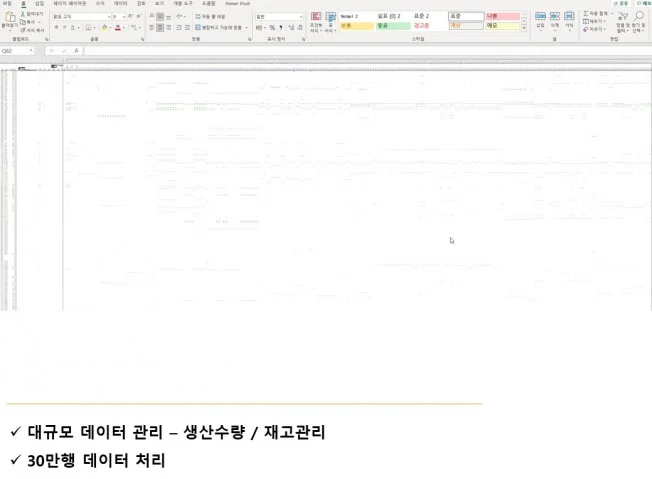Apply the 나쁨 (Bad) red cell style
This screenshot has height=479, width=652.
point(502,16)
